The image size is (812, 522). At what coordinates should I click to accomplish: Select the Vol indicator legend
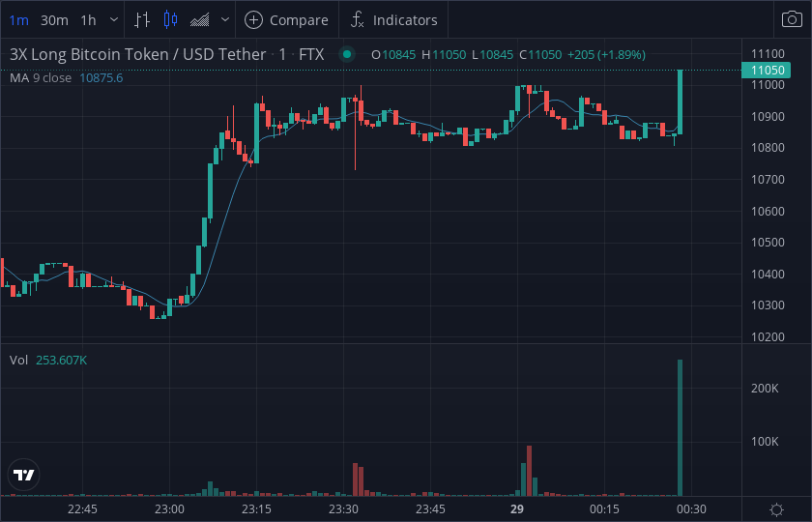[18, 360]
